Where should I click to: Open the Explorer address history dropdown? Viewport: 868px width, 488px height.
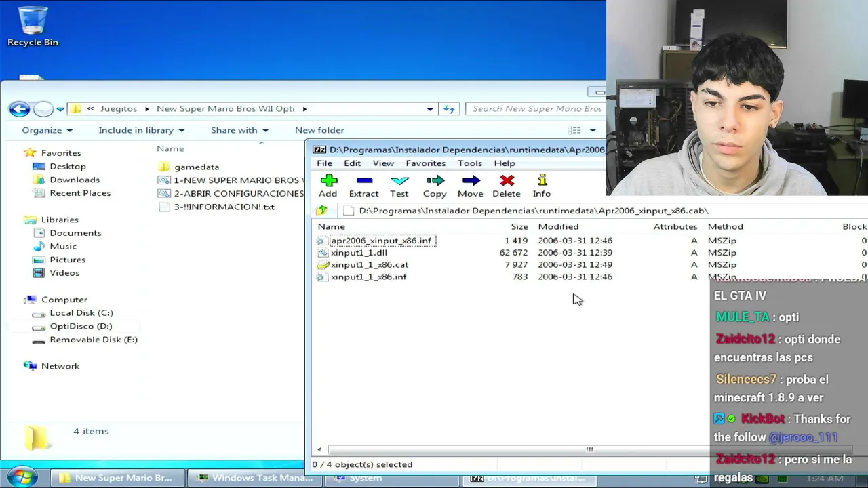[x=430, y=108]
